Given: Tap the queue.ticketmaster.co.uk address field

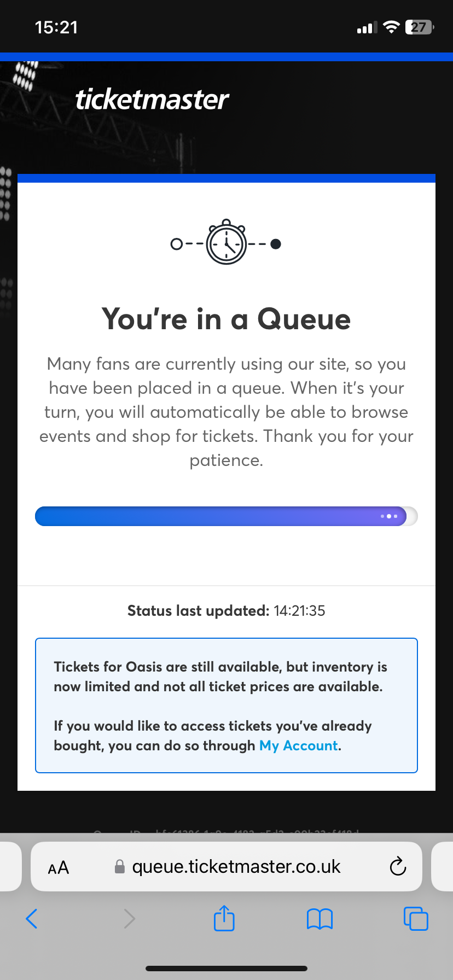Looking at the screenshot, I should (226, 866).
